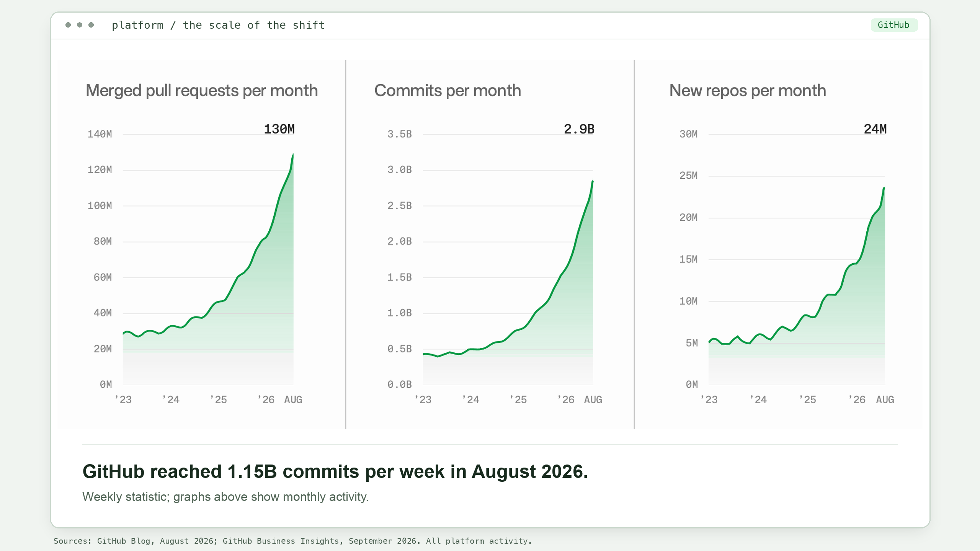Click the AUG tick under the commits chart
980x551 pixels.
tap(593, 400)
